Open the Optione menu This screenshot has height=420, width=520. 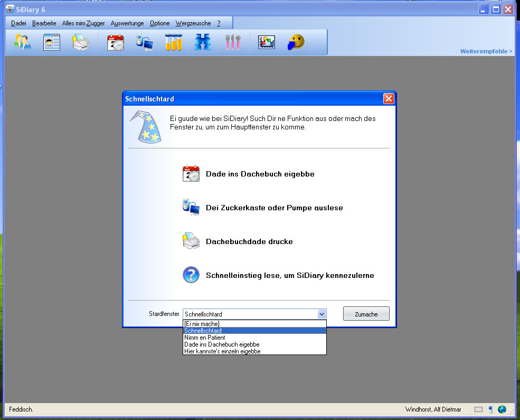[x=159, y=23]
